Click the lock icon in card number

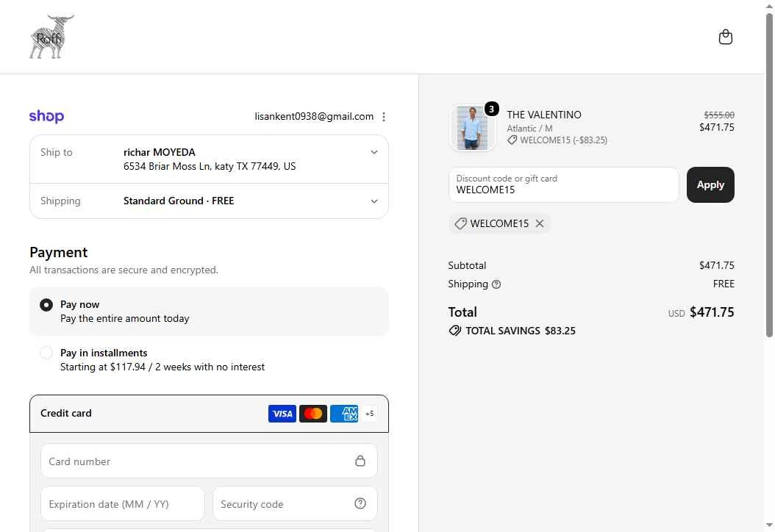pos(360,461)
